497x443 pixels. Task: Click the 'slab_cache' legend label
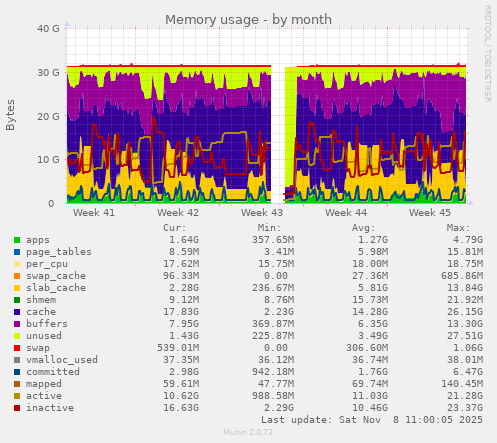tap(56, 288)
